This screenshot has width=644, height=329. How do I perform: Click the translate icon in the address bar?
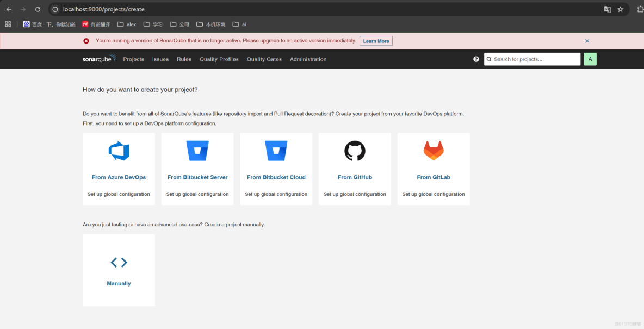coord(608,9)
